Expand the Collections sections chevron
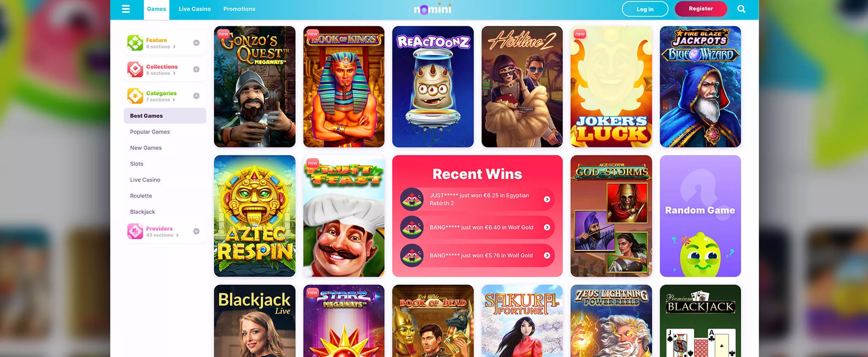The width and height of the screenshot is (868, 357). [x=196, y=69]
